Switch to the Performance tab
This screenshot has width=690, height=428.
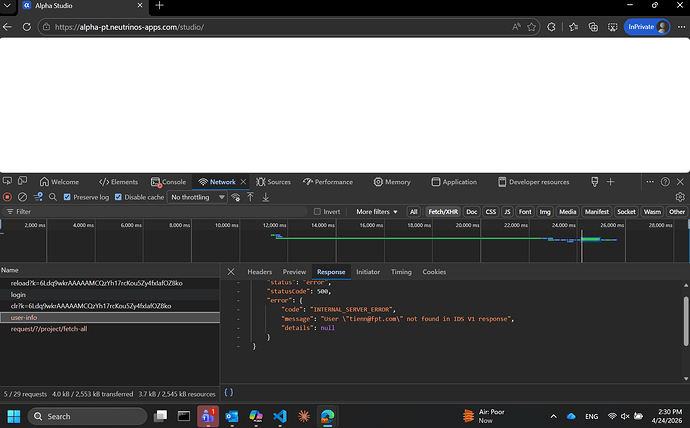pyautogui.click(x=328, y=182)
